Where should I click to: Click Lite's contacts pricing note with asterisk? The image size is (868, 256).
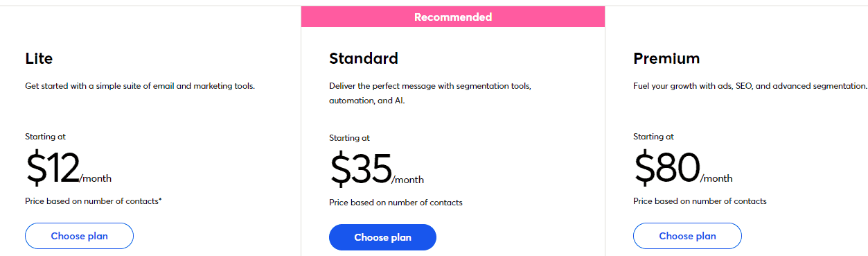point(94,201)
